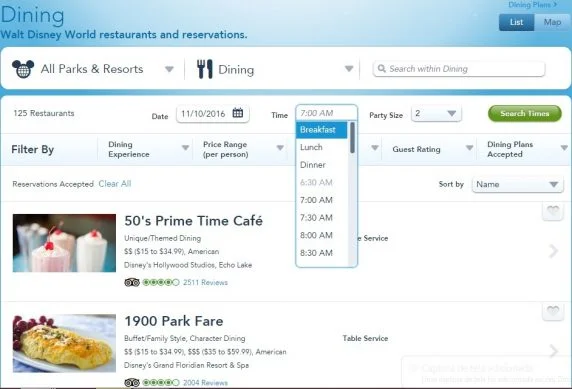Click the 1900 Park Fare food thumbnail

(64, 343)
